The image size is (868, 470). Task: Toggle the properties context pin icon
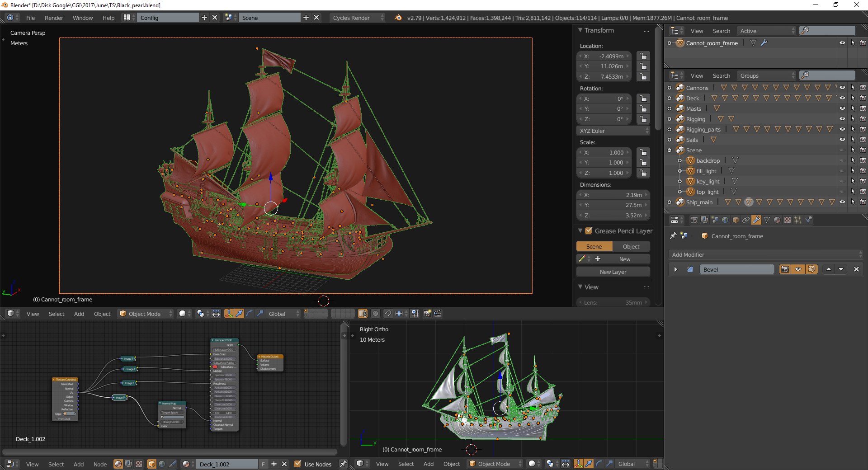673,236
